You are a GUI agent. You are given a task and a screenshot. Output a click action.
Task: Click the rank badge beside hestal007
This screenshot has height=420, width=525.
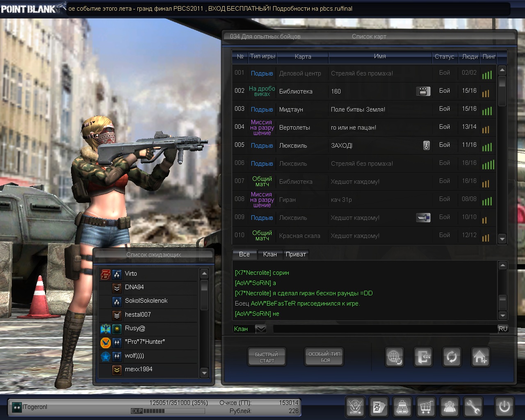(x=117, y=315)
